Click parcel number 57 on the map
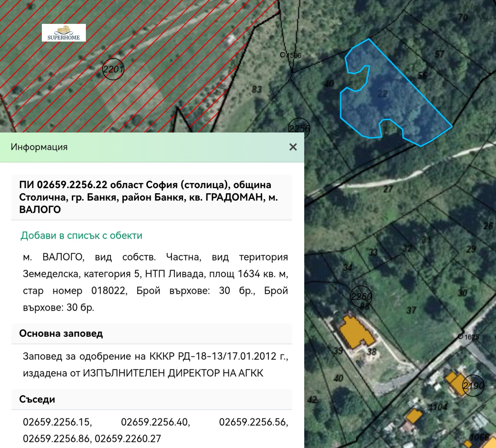This screenshot has width=496, height=448. click(x=440, y=54)
